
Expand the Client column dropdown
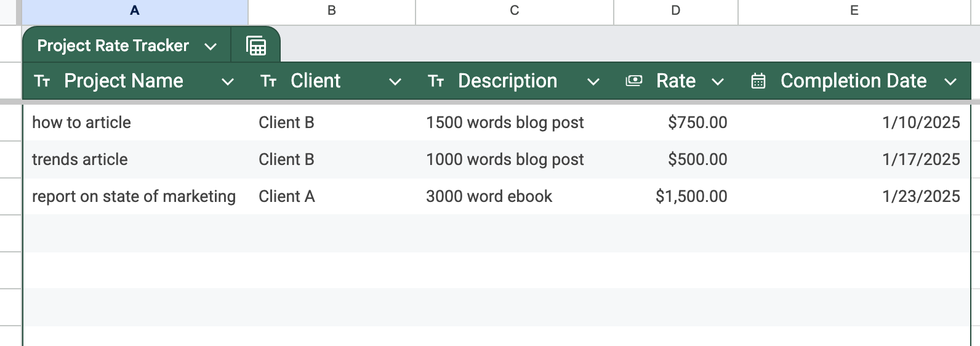coord(395,82)
